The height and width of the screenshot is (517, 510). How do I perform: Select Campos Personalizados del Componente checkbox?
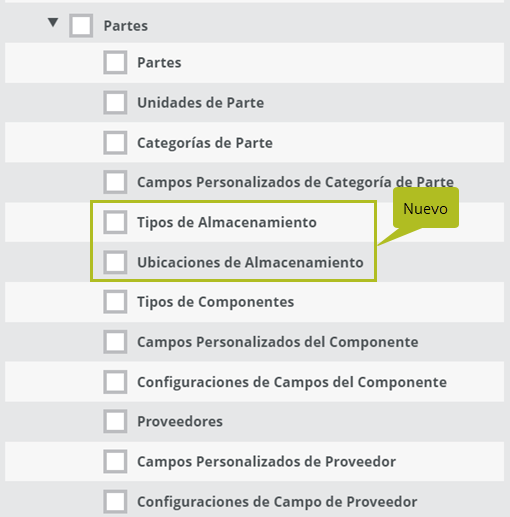click(x=115, y=342)
